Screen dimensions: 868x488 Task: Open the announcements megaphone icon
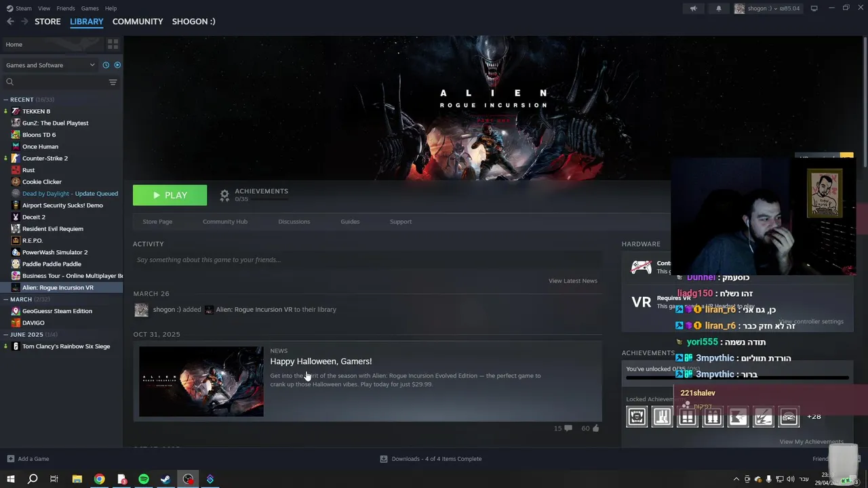click(x=693, y=8)
